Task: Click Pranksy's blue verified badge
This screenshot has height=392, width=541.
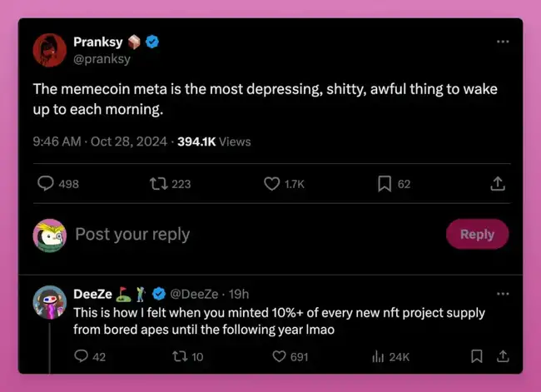Action: (153, 42)
